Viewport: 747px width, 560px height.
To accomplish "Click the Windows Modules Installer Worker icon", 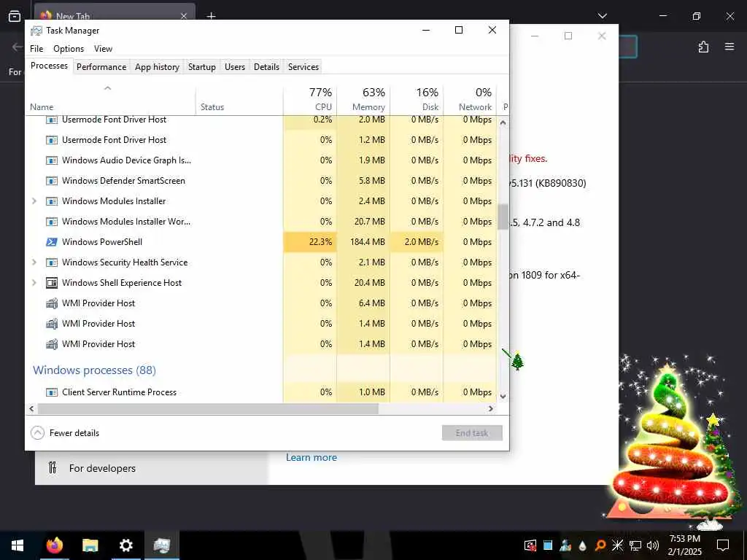I will [x=52, y=222].
